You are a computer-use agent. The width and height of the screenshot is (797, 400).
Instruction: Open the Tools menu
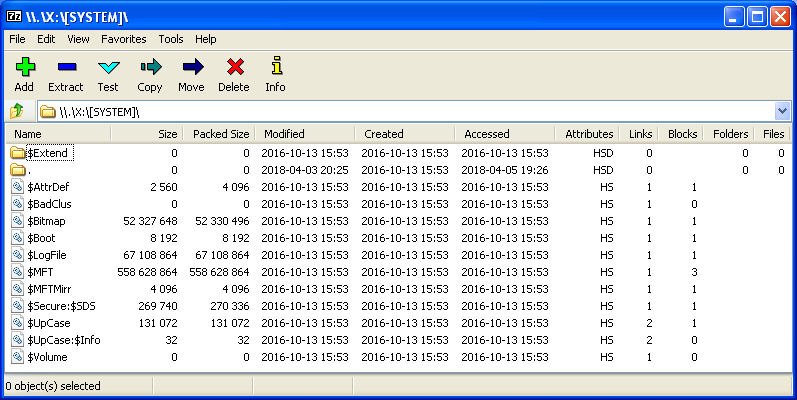click(171, 39)
